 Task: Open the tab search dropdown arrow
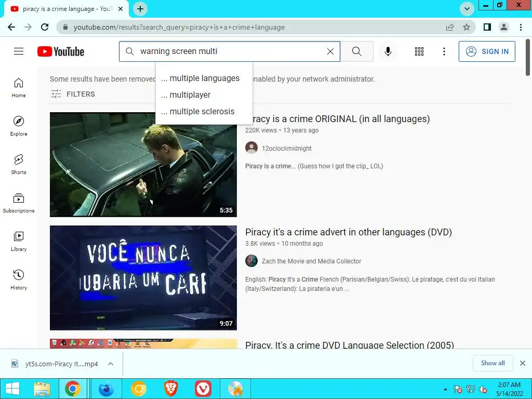[x=467, y=9]
